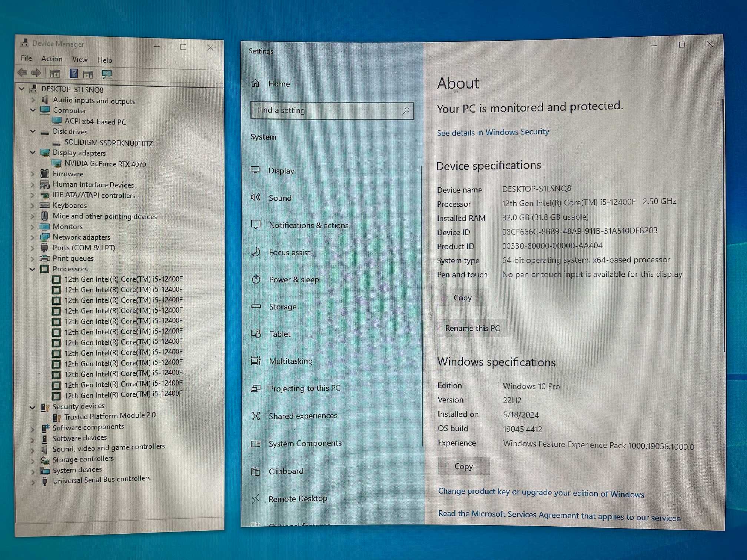Click the Device Manager back navigation icon
The height and width of the screenshot is (560, 747).
[x=24, y=74]
